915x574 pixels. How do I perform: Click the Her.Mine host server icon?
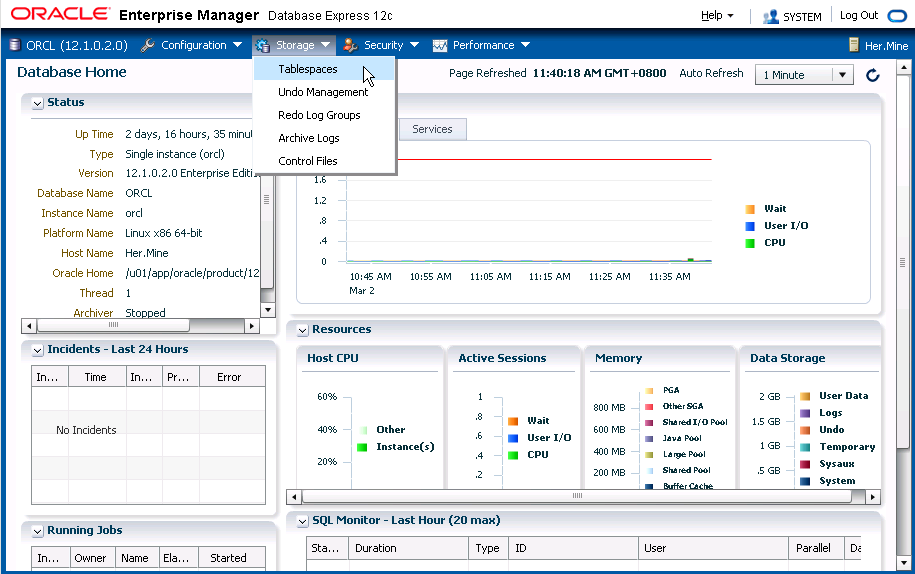854,45
